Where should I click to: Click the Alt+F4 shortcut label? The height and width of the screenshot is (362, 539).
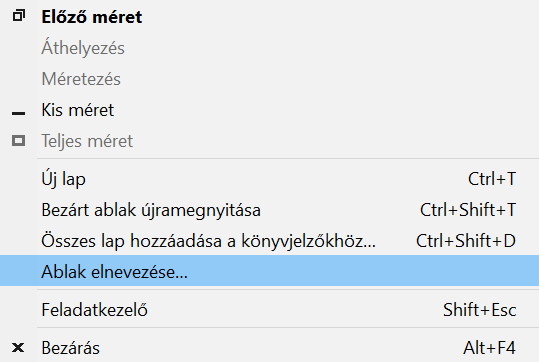(x=490, y=348)
